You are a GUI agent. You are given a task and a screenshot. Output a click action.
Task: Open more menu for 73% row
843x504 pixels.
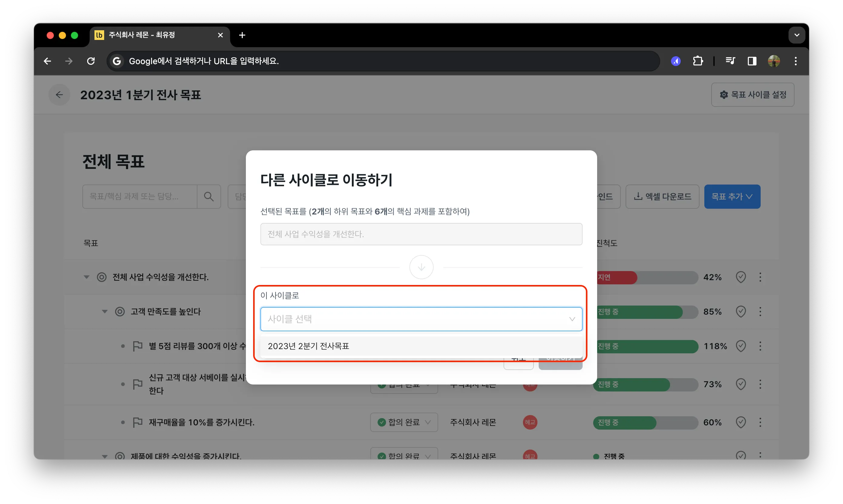tap(760, 384)
